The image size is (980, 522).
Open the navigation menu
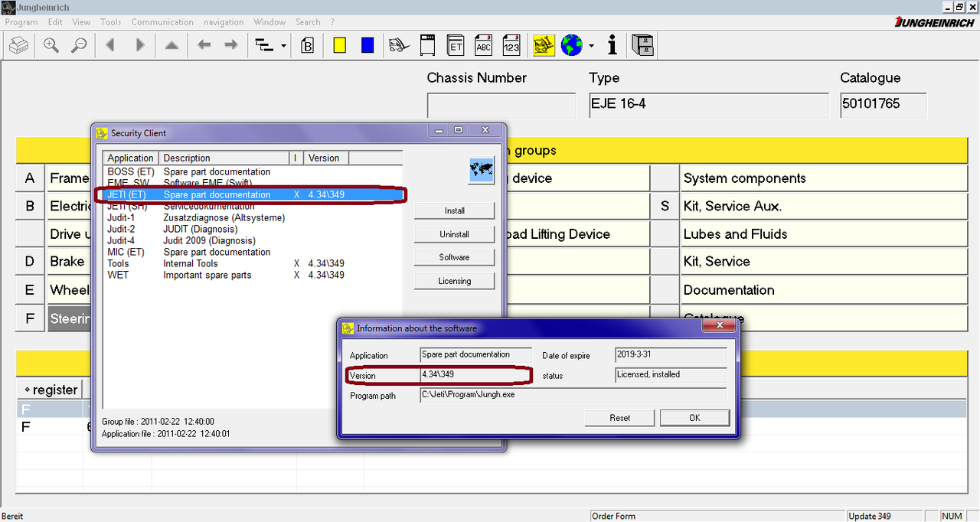pos(224,22)
